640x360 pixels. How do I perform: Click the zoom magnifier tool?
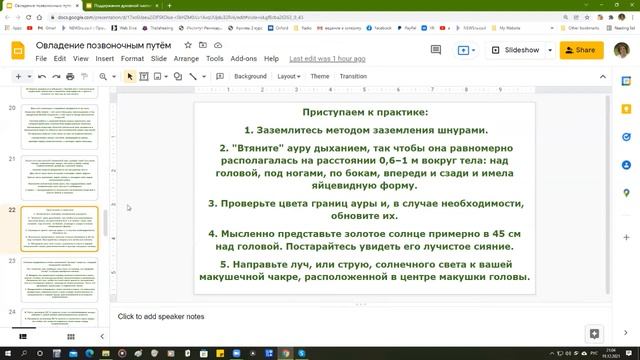[x=103, y=76]
